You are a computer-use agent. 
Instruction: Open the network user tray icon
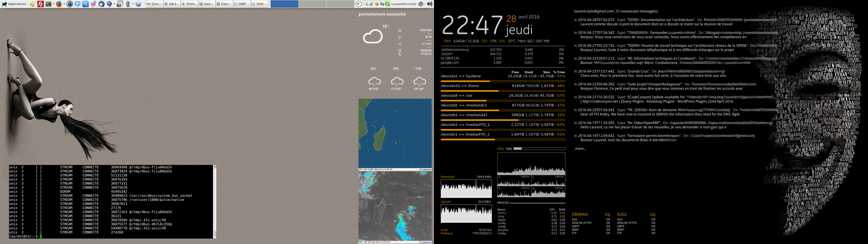click(371, 4)
